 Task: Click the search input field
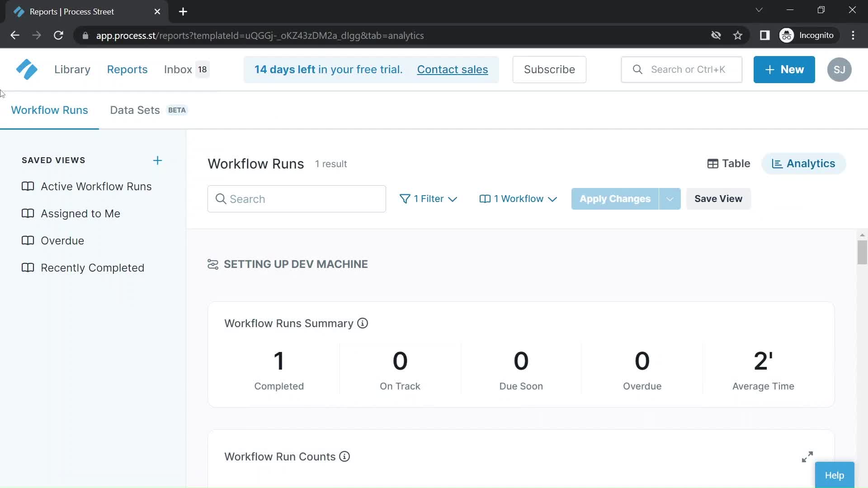point(296,198)
